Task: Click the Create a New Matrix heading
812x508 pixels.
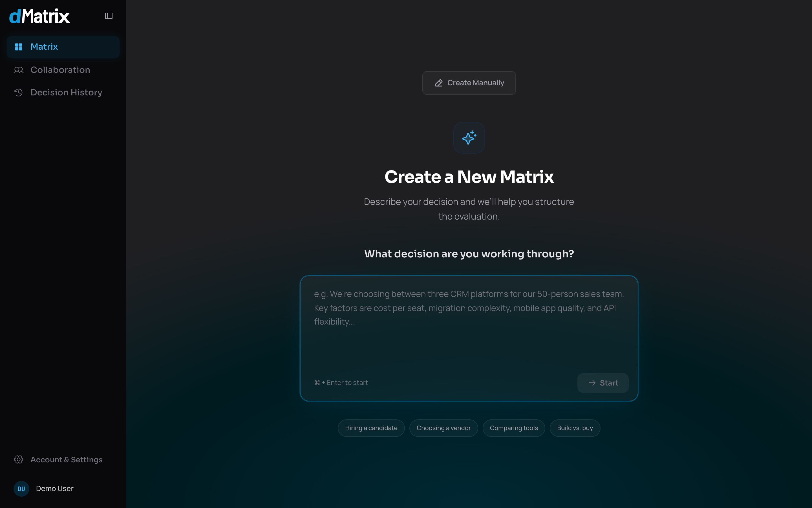Action: tap(469, 177)
